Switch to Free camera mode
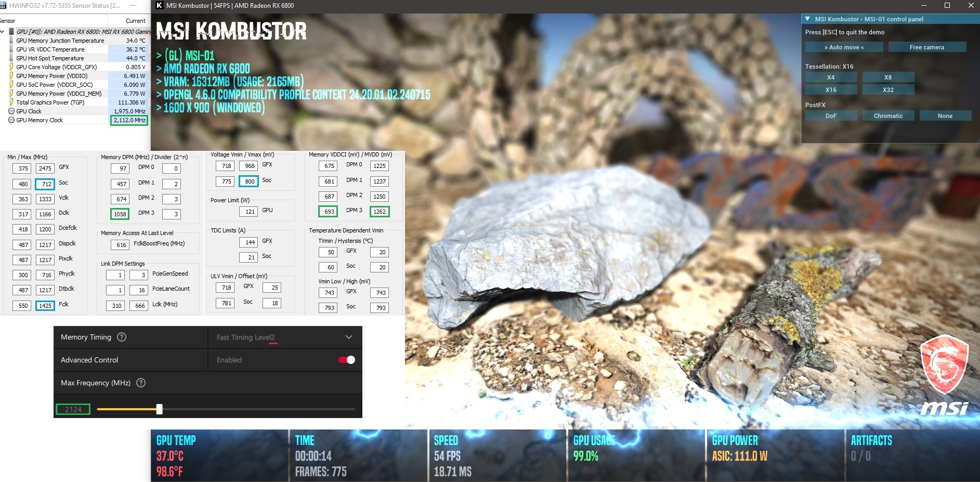 (x=927, y=47)
